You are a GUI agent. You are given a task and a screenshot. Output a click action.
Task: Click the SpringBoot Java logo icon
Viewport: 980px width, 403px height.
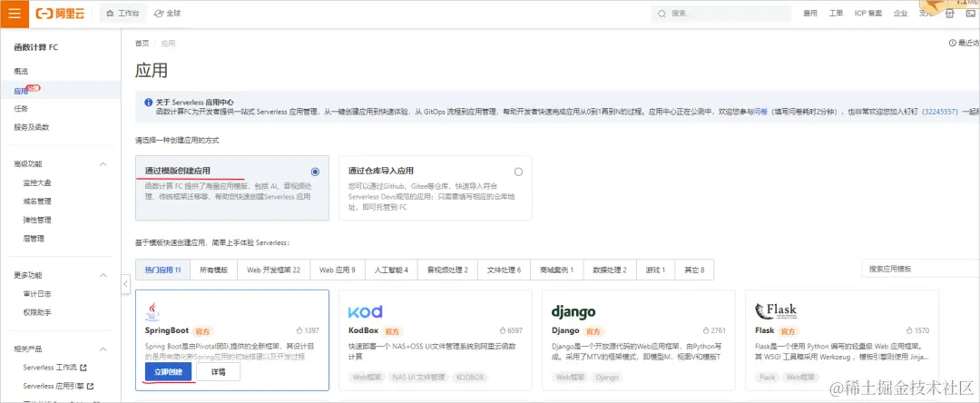[152, 311]
